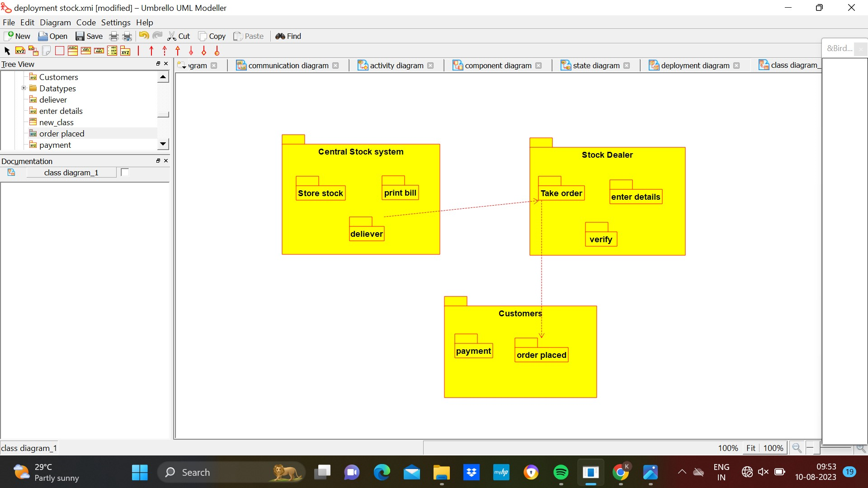
Task: Expand the Datatypes folder
Action: [24, 88]
